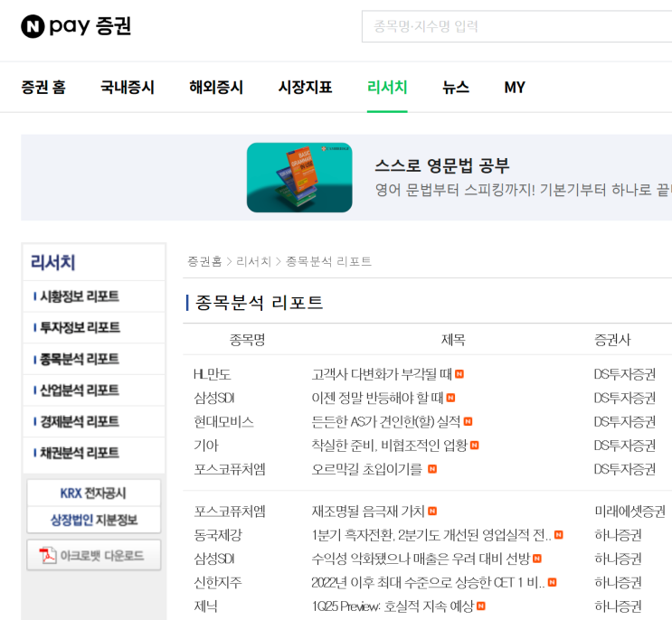672x620 pixels.
Task: Open the grammar book ad thumbnail
Action: click(299, 177)
